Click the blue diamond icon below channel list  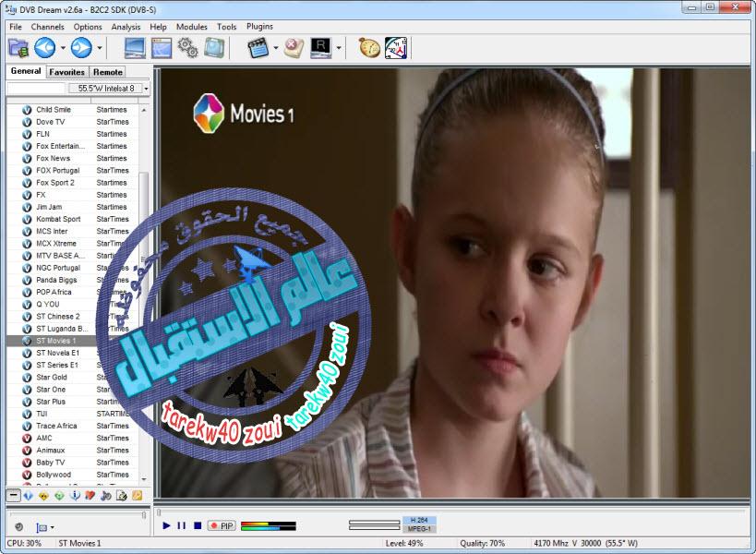(x=29, y=496)
